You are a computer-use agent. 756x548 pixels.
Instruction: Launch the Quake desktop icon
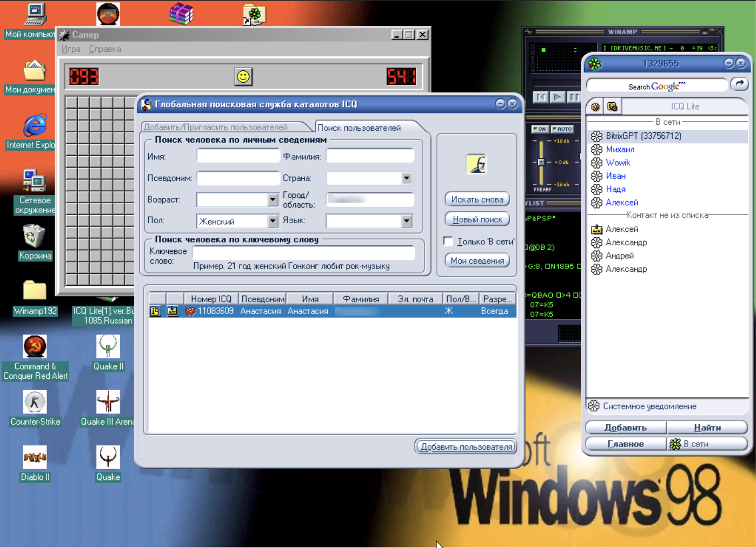pos(108,458)
